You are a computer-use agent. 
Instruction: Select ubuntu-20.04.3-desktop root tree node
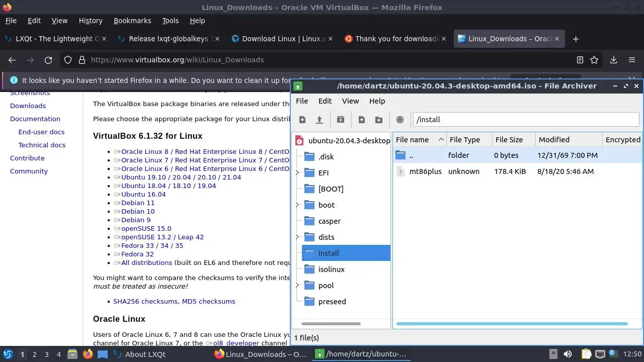coord(349,141)
